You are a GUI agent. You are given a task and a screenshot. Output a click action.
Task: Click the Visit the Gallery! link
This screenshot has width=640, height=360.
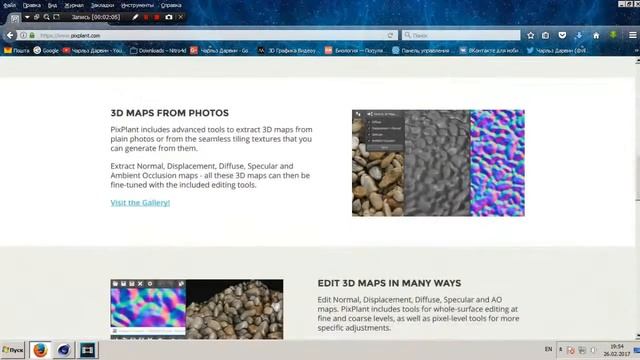(x=140, y=202)
